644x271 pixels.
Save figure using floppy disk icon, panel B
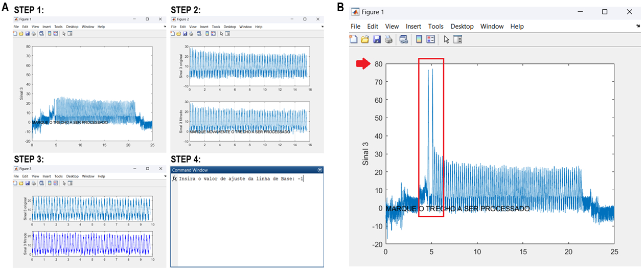point(377,39)
